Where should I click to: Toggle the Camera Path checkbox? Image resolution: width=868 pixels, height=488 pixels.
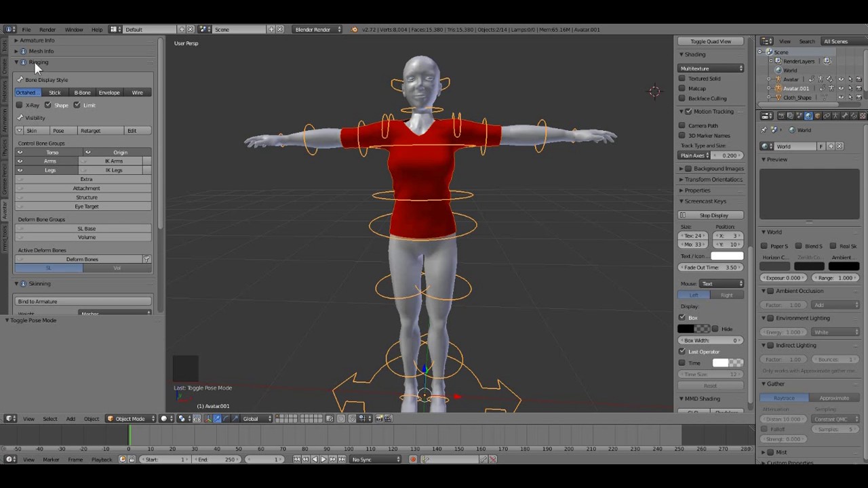click(x=682, y=125)
